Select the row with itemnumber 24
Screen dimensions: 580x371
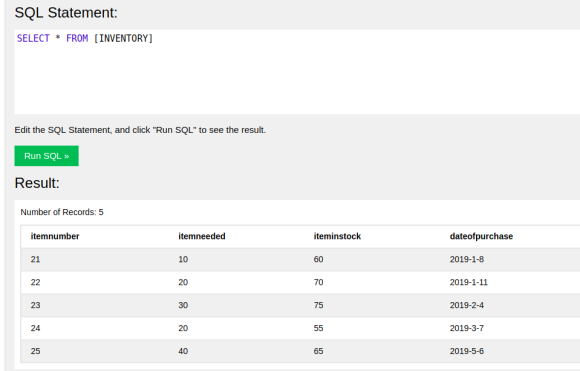point(300,328)
